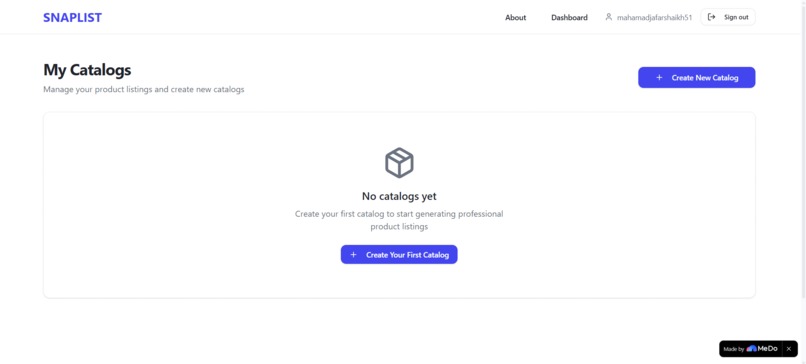This screenshot has height=364, width=806.
Task: Open the mahamadjafarshaikh51 account name
Action: 654,17
